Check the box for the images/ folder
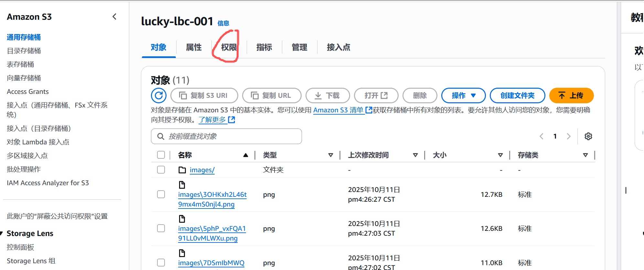This screenshot has height=270, width=644. click(x=161, y=170)
